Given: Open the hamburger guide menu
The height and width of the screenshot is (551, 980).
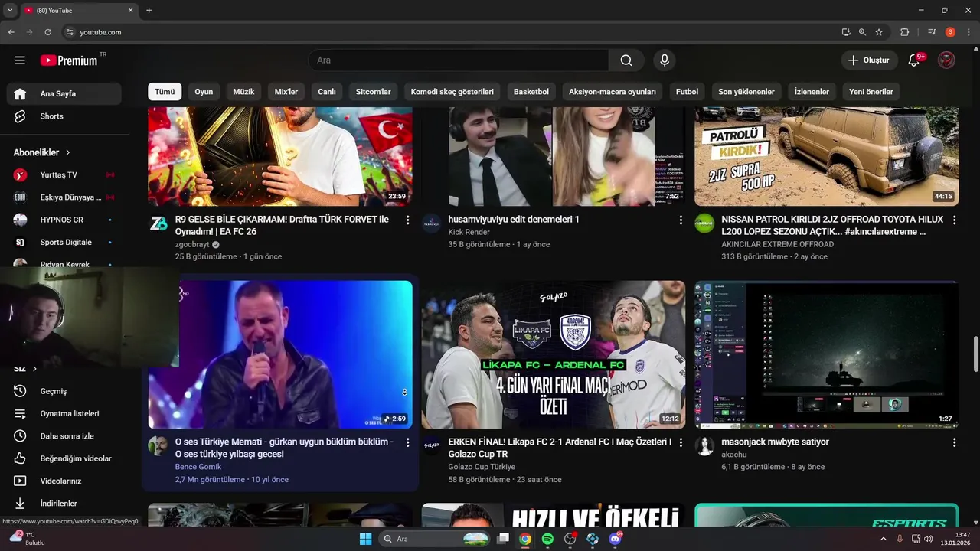Looking at the screenshot, I should click(20, 60).
